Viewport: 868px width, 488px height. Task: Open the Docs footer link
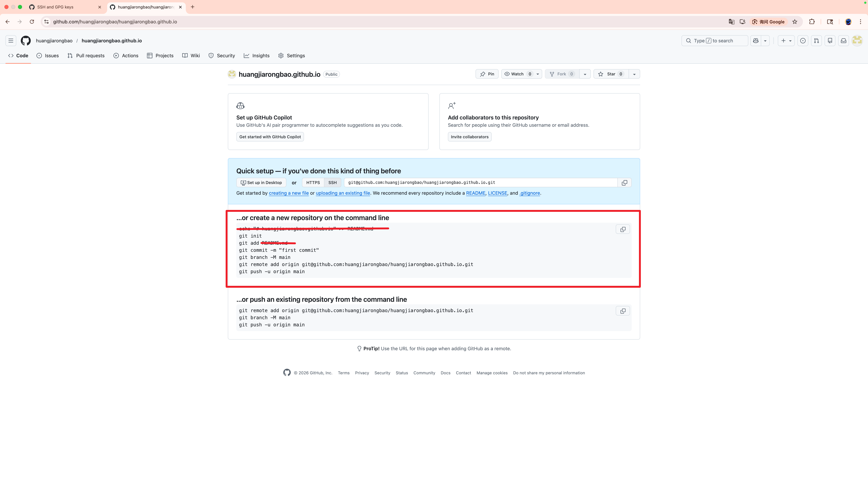446,373
